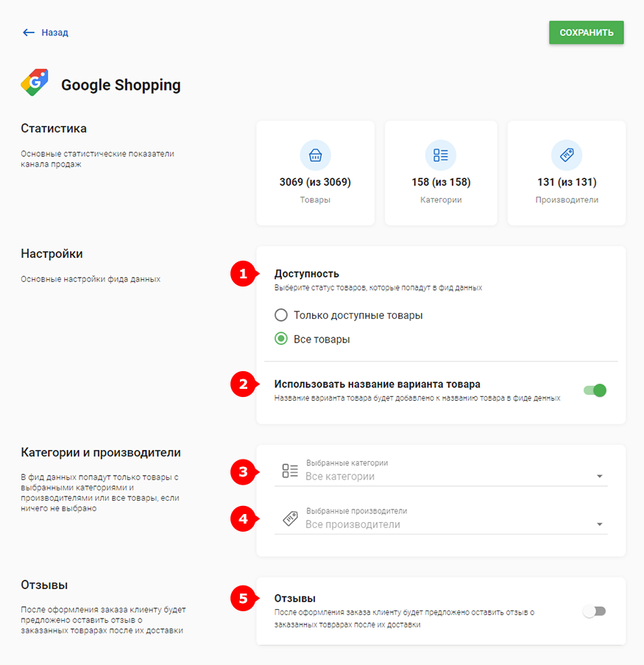Image resolution: width=644 pixels, height=665 pixels.
Task: Open the Все производители dropdown arrow
Action: click(600, 524)
